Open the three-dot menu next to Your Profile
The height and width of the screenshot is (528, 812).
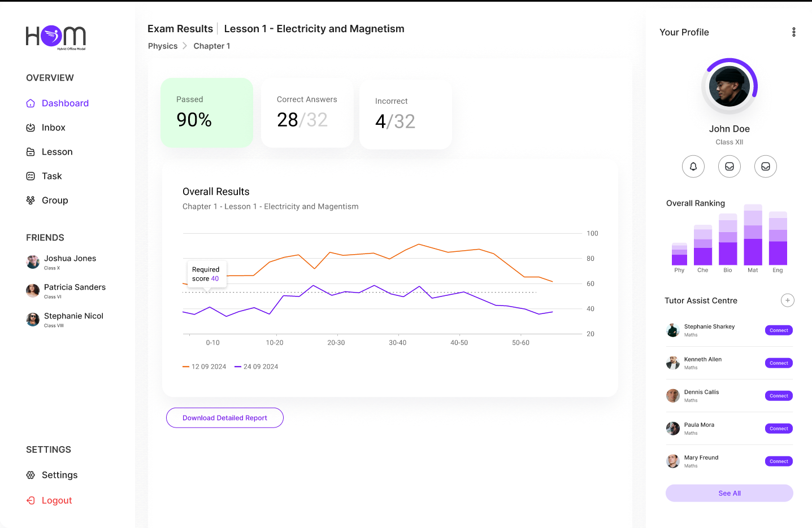(793, 32)
